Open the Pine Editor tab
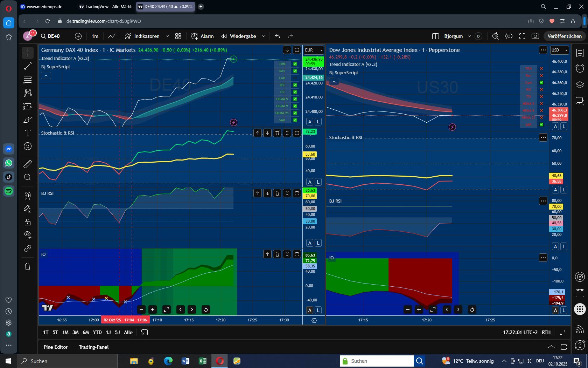The image size is (588, 368). [55, 347]
